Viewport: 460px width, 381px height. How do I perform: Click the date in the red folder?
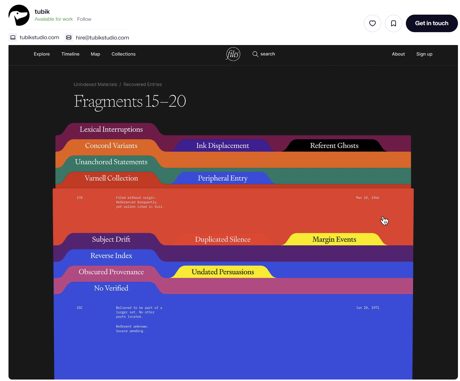point(367,198)
